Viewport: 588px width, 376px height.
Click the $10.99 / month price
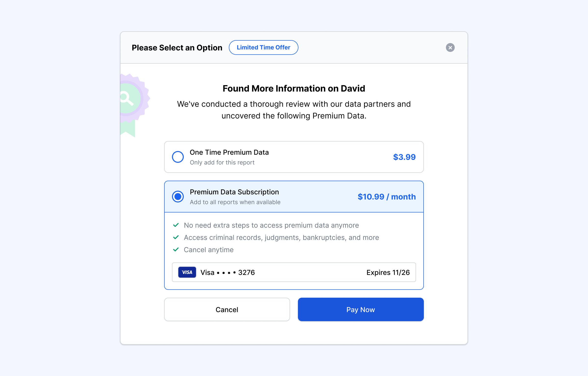tap(387, 197)
